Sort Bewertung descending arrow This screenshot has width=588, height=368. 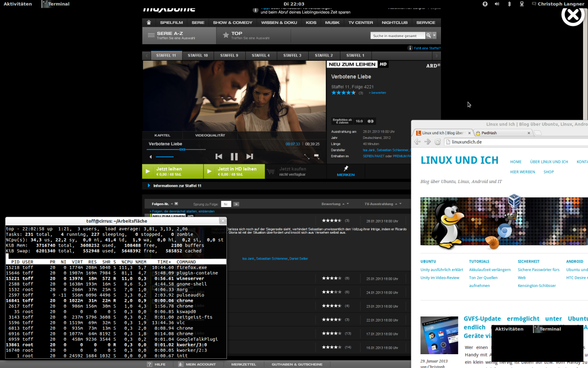(348, 204)
